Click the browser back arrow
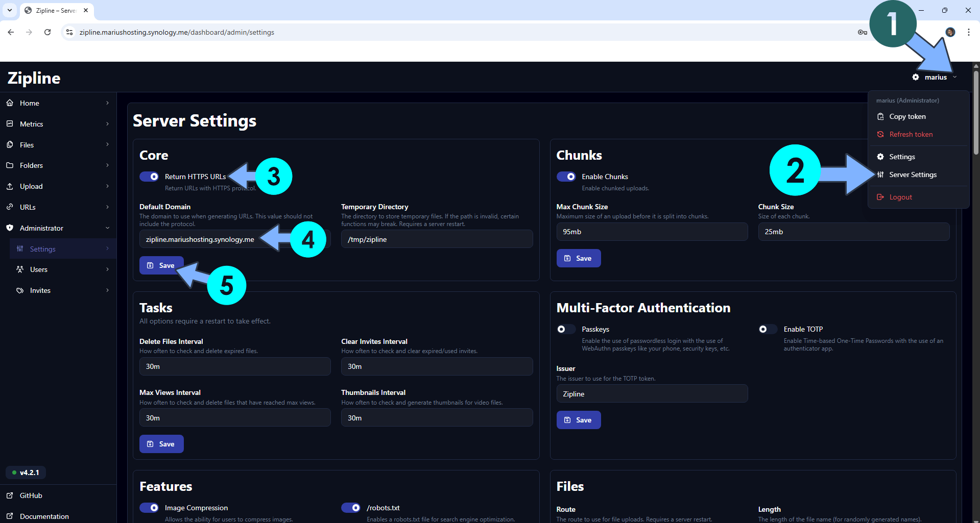The image size is (980, 523). pos(11,32)
